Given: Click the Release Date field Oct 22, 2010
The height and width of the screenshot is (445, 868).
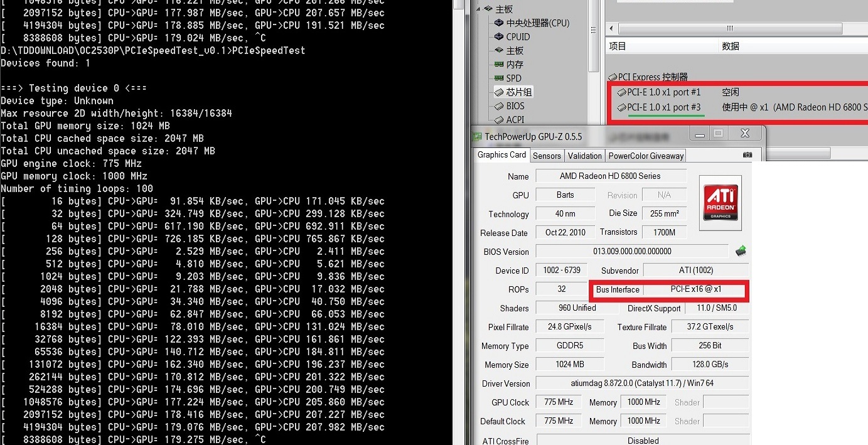Looking at the screenshot, I should click(x=565, y=232).
